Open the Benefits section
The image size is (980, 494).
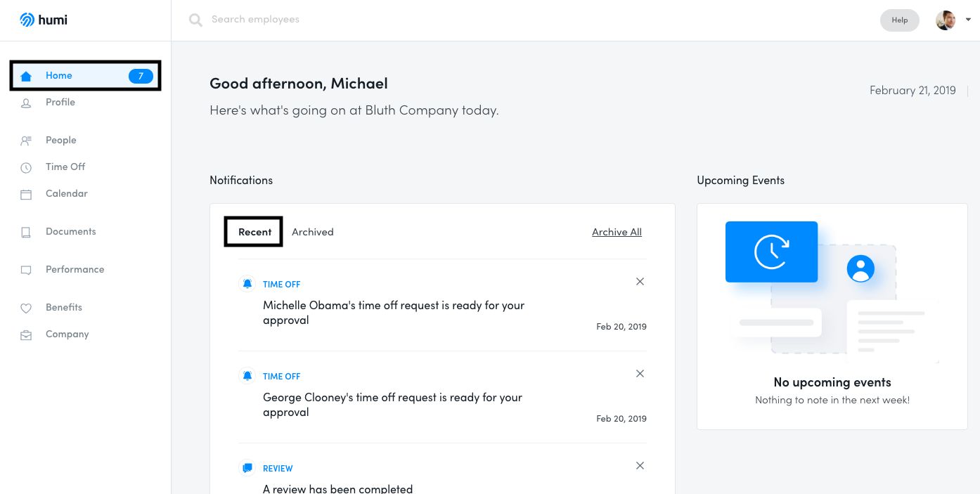pyautogui.click(x=64, y=308)
